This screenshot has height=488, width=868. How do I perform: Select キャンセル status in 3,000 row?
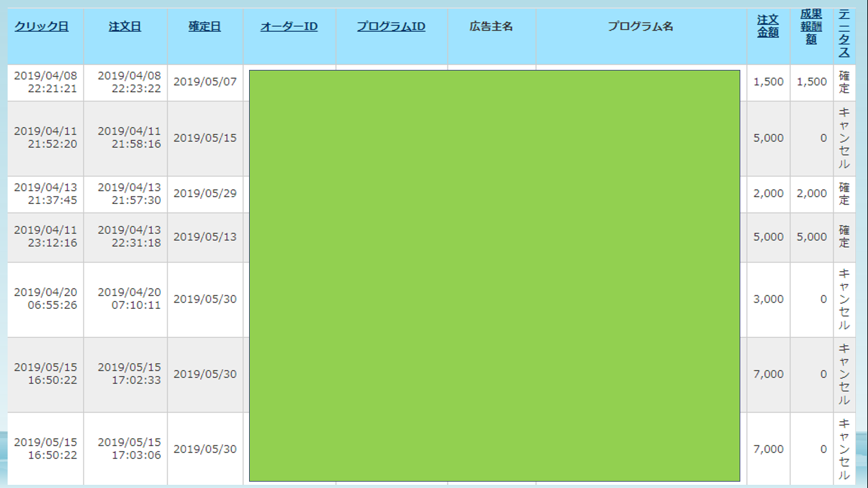click(844, 299)
